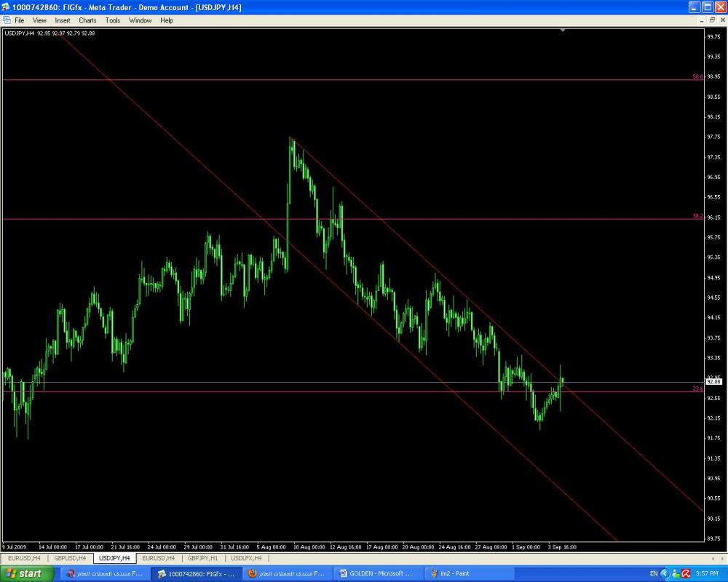Click the 3 Sep 16:00 time axis label
The width and height of the screenshot is (728, 582).
pyautogui.click(x=562, y=547)
